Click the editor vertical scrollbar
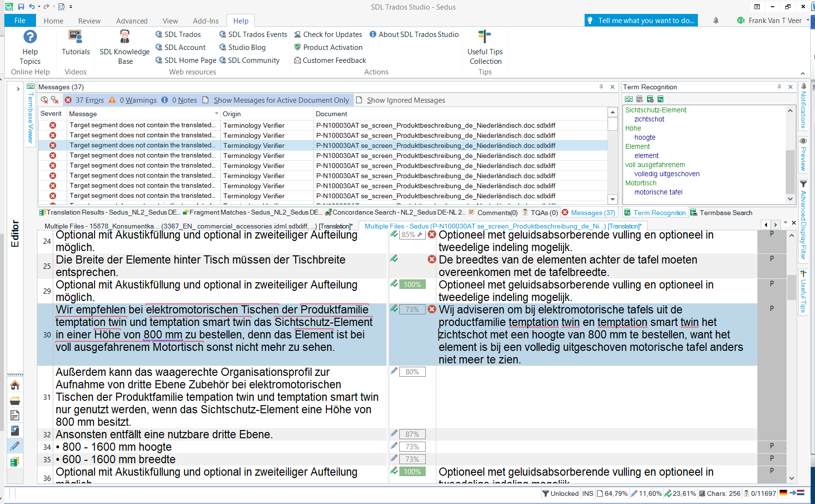815x504 pixels. [x=791, y=357]
